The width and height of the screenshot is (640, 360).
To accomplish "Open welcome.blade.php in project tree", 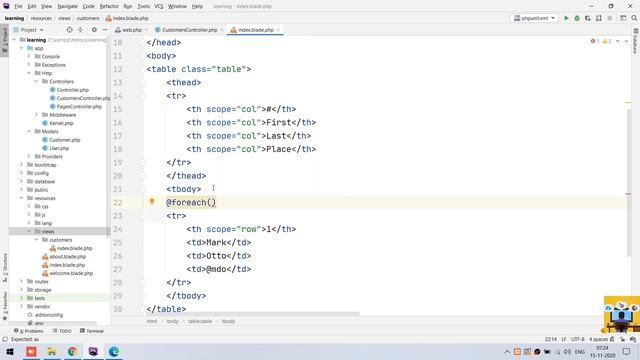I will coord(67,273).
